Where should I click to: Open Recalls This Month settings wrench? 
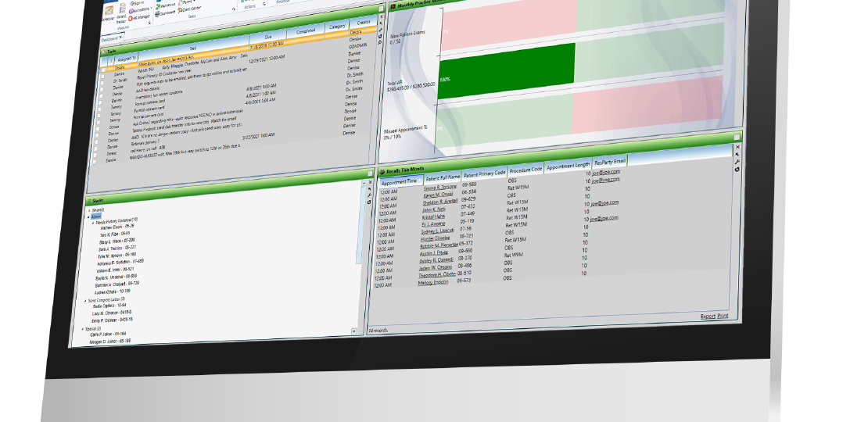737,162
